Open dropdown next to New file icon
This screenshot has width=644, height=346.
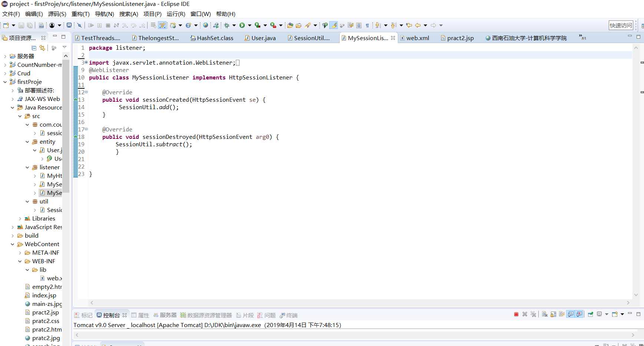coord(13,25)
